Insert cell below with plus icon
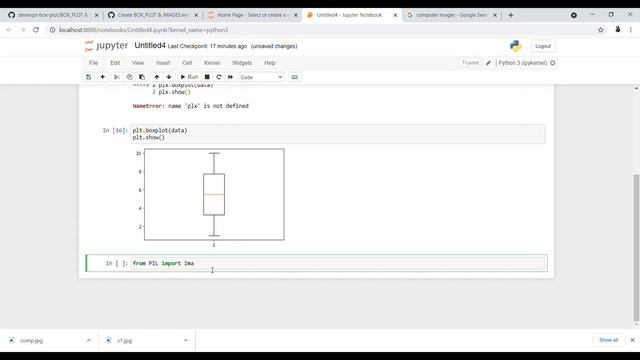The image size is (640, 360). pyautogui.click(x=102, y=77)
